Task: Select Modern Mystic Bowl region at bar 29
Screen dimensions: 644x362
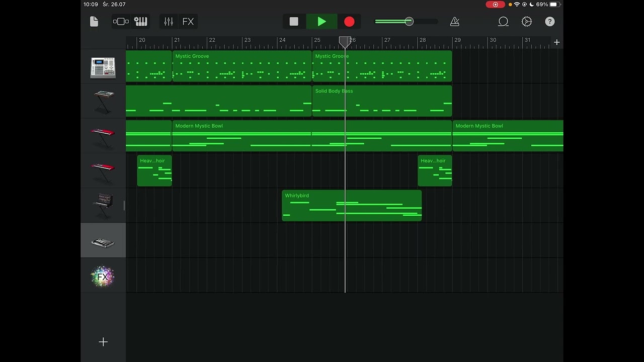Action: 508,136
